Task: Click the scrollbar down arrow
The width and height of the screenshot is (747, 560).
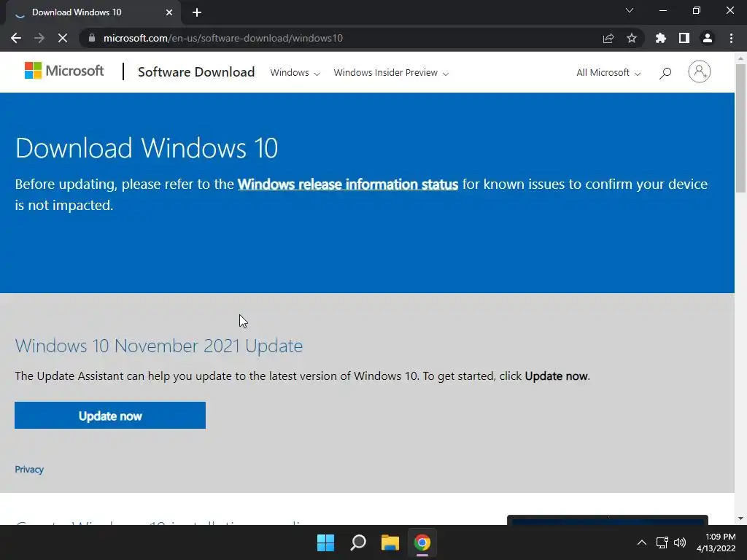Action: click(740, 518)
